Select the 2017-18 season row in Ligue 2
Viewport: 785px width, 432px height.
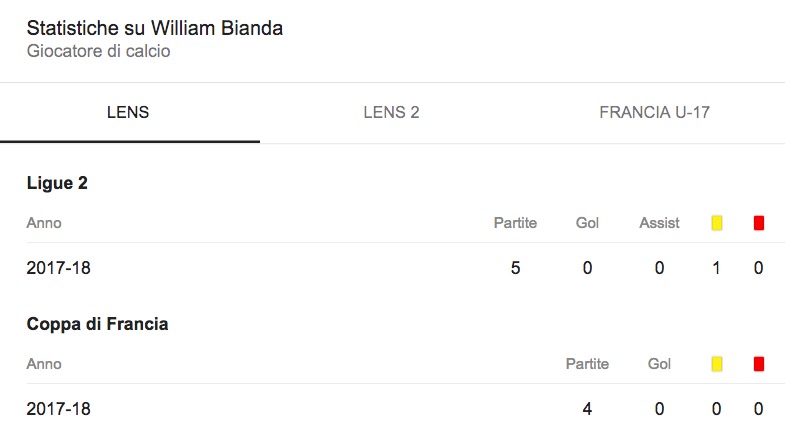point(65,268)
